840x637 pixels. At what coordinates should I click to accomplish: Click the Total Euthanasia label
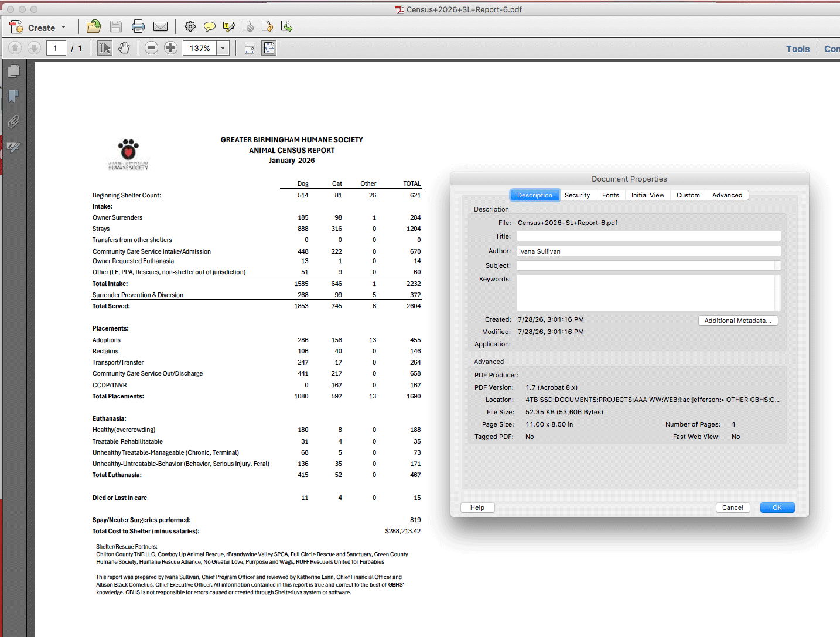click(x=117, y=475)
